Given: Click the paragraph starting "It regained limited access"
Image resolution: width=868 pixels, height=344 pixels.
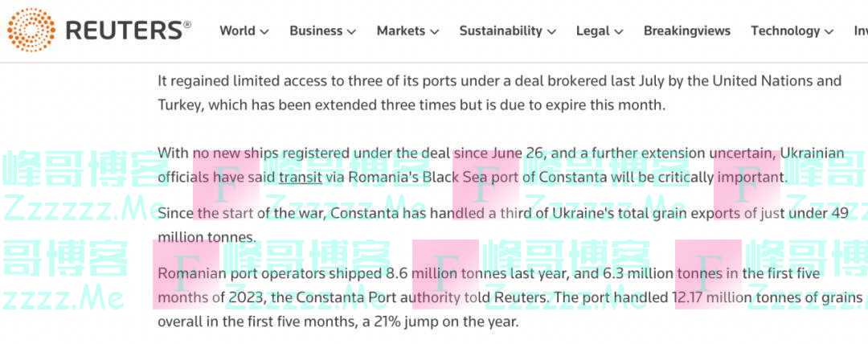Looking at the screenshot, I should (499, 92).
